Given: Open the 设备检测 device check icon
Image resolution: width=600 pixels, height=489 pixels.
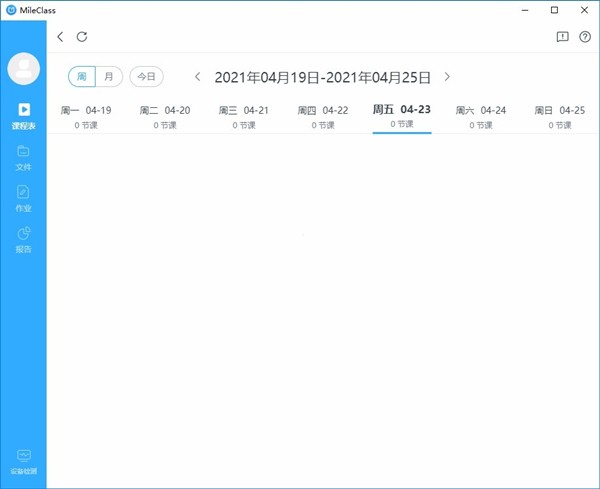Looking at the screenshot, I should pos(24,462).
